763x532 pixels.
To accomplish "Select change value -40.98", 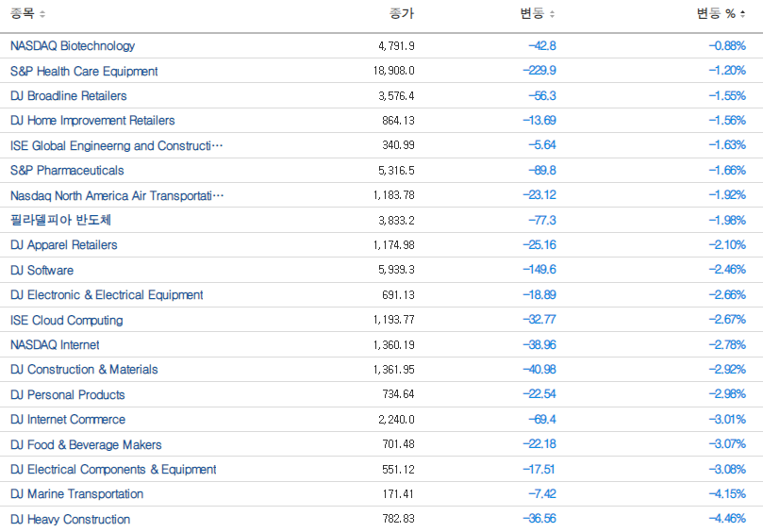I will coord(539,370).
